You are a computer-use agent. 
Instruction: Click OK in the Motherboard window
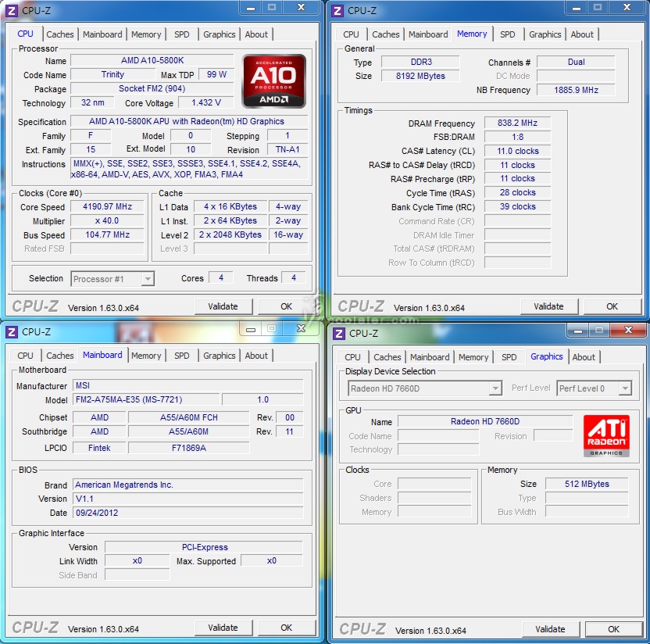[286, 628]
